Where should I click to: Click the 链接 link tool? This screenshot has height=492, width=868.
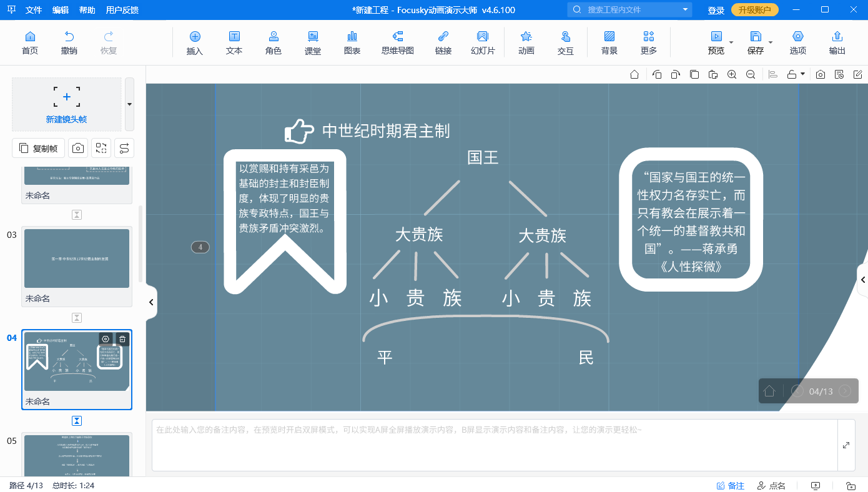(443, 42)
